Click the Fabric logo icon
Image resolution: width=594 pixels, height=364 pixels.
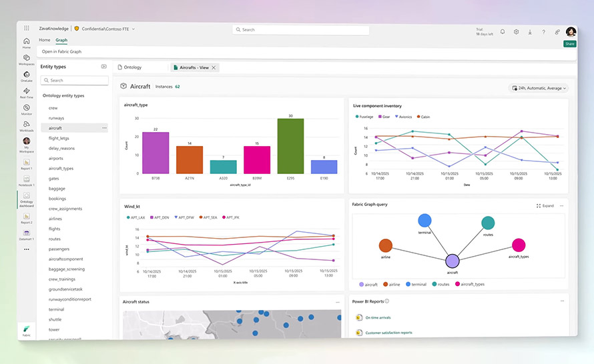(x=27, y=331)
